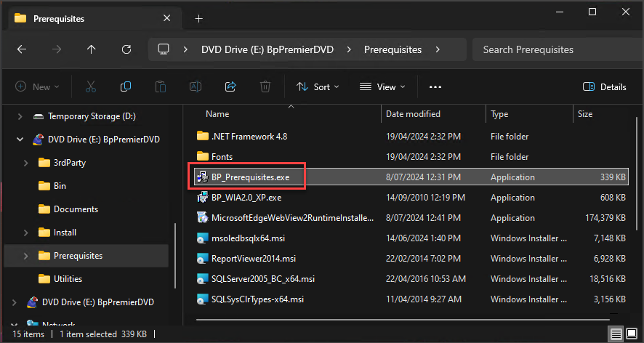Select the SQLSysClrTypes-x64.msi file
This screenshot has width=644, height=343.
[257, 299]
